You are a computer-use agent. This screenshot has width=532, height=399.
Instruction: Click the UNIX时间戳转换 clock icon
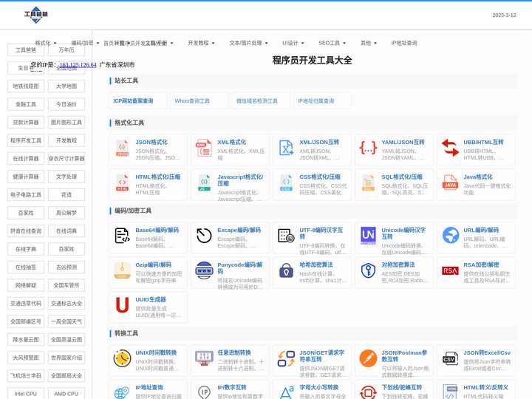pos(122,358)
